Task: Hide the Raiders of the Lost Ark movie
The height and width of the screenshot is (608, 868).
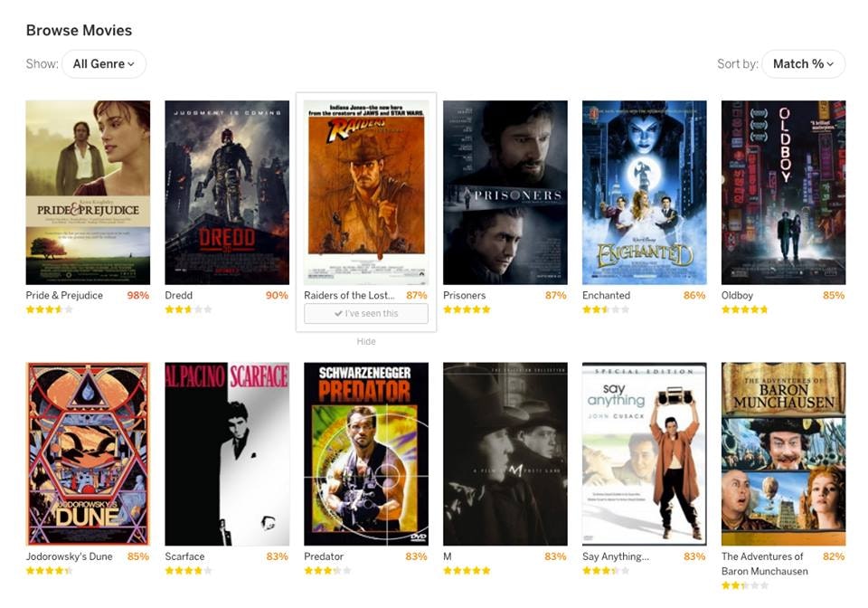Action: pyautogui.click(x=366, y=342)
